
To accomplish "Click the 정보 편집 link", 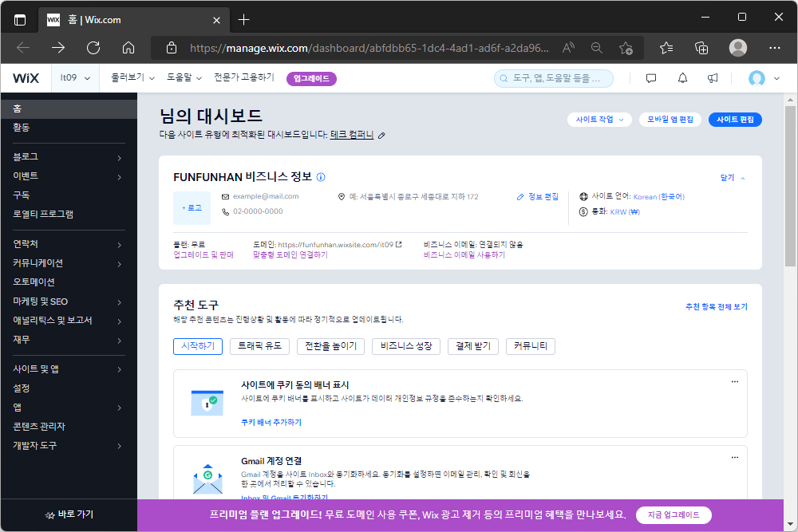I will pos(537,197).
